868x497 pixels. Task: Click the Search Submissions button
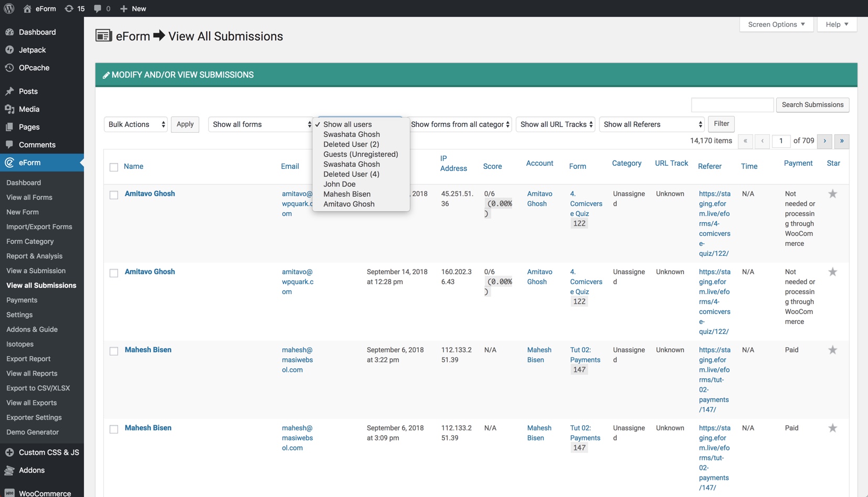coord(812,105)
